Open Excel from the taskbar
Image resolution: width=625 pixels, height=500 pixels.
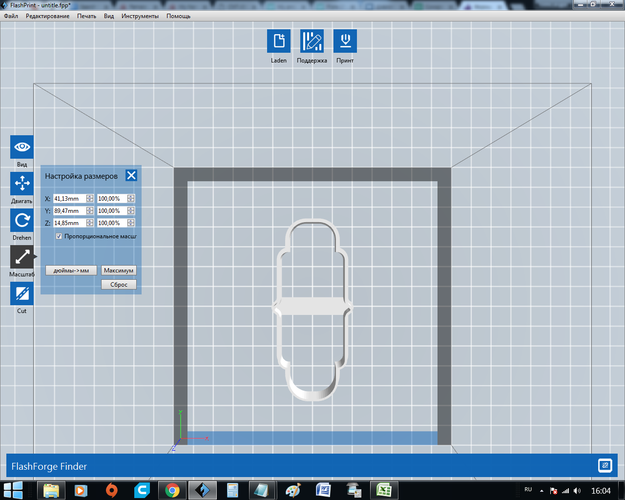click(383, 490)
